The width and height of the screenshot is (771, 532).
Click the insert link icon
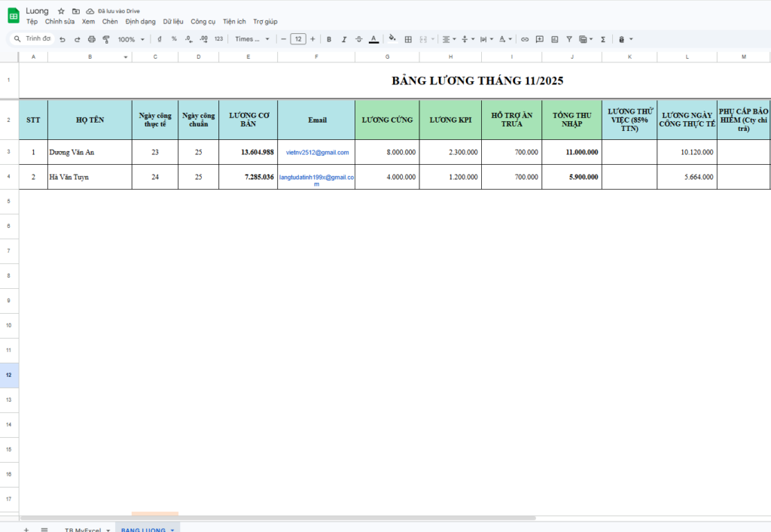pos(525,39)
